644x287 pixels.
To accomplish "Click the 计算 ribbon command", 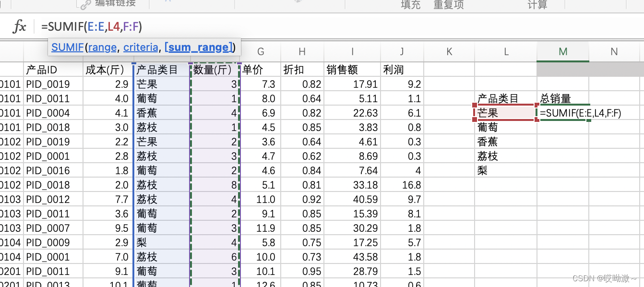I will (537, 4).
